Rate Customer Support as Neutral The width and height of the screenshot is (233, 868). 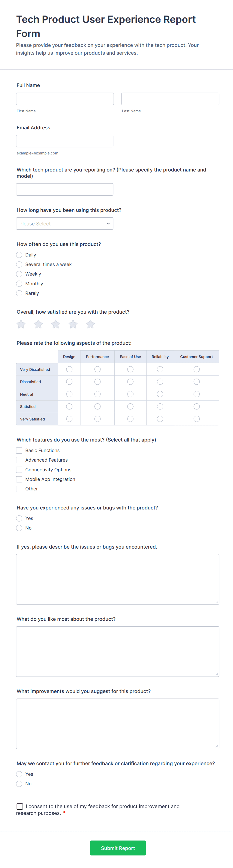coord(197,394)
